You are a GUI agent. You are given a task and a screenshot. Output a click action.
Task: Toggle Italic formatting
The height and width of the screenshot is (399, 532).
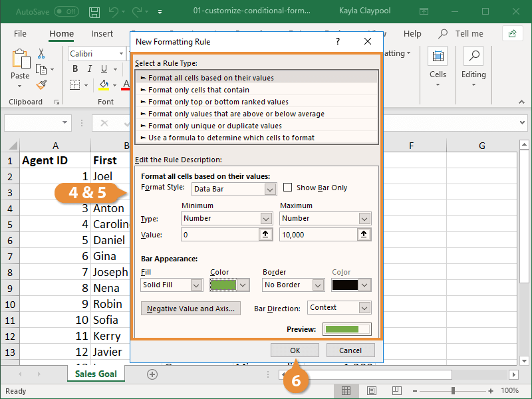89,68
